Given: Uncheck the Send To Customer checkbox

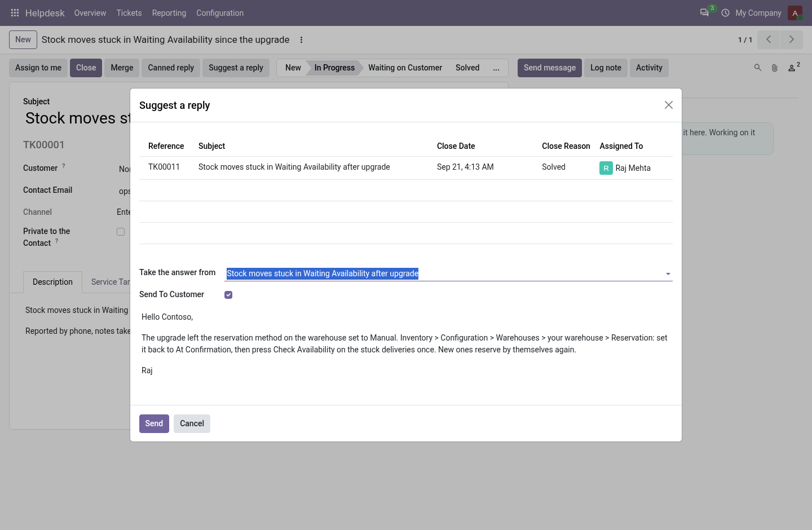Looking at the screenshot, I should (x=228, y=295).
